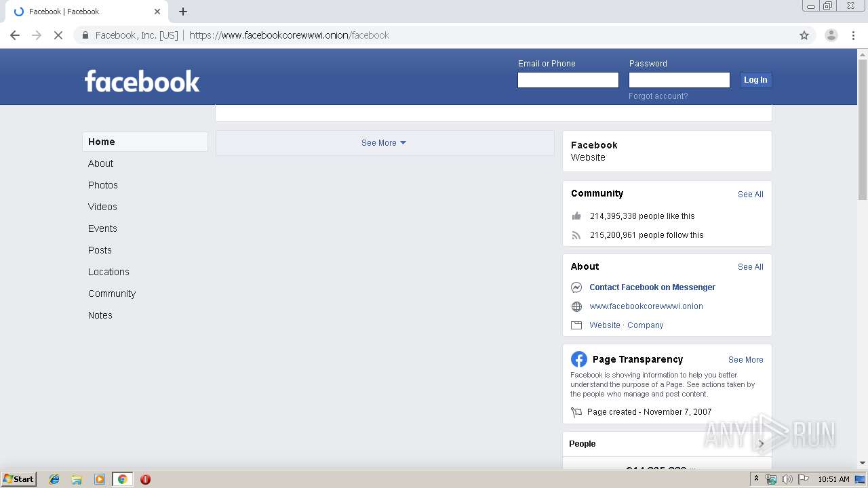
Task: Click Forgot account? link
Action: [x=658, y=96]
